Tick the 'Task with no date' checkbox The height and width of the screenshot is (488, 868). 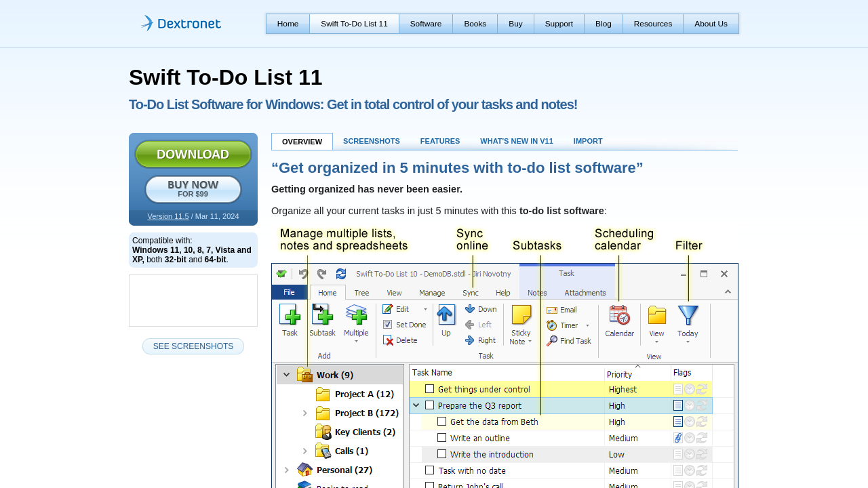pyautogui.click(x=429, y=470)
